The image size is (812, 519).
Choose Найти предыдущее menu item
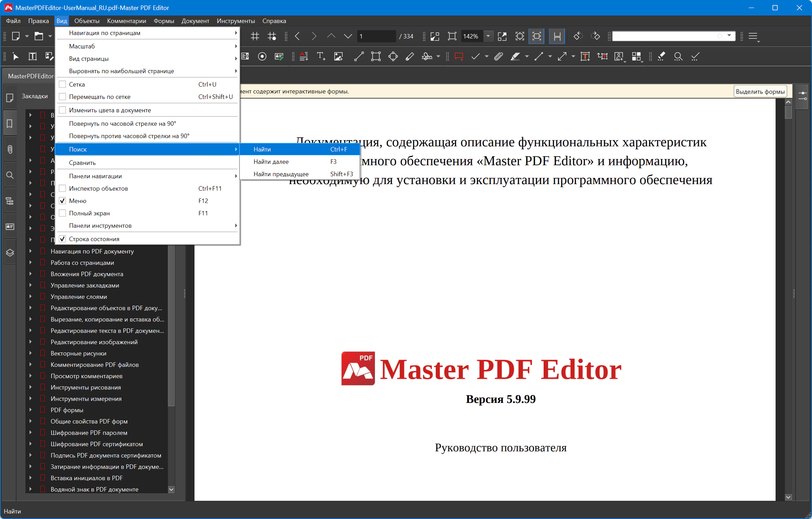coord(300,174)
